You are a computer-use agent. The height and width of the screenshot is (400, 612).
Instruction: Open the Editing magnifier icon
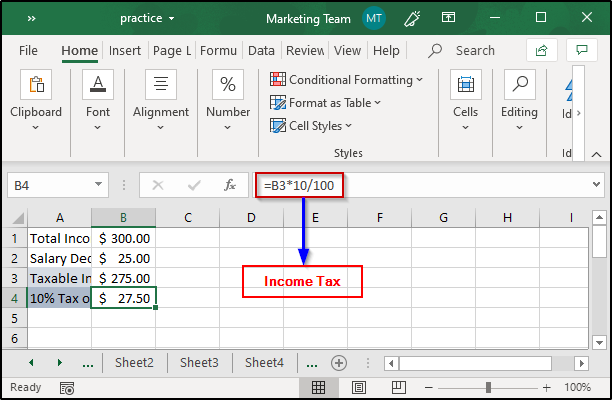pyautogui.click(x=519, y=84)
